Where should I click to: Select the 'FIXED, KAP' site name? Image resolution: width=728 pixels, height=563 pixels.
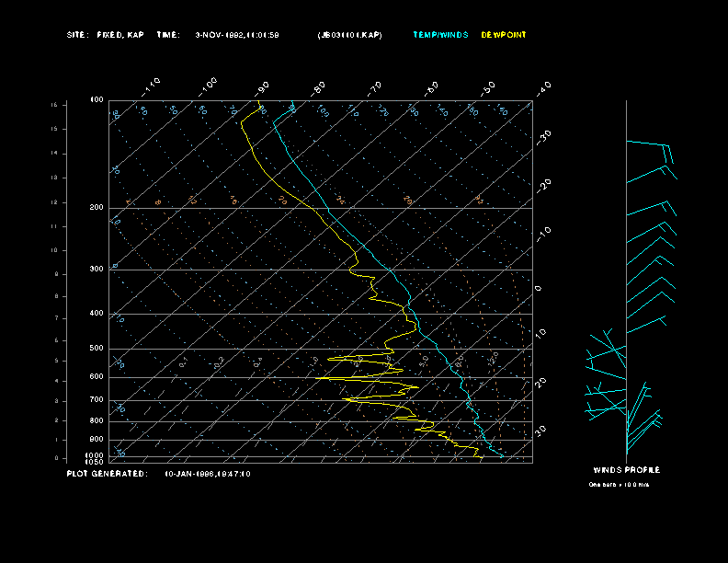click(x=120, y=35)
